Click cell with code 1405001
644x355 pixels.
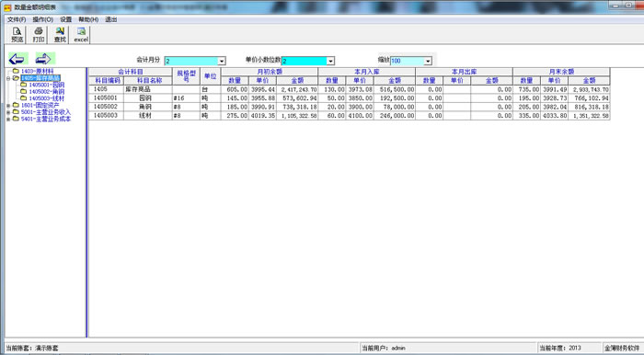[x=107, y=98]
